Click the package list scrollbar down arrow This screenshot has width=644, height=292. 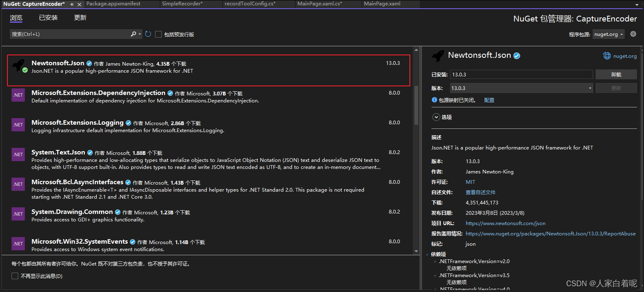tap(417, 251)
